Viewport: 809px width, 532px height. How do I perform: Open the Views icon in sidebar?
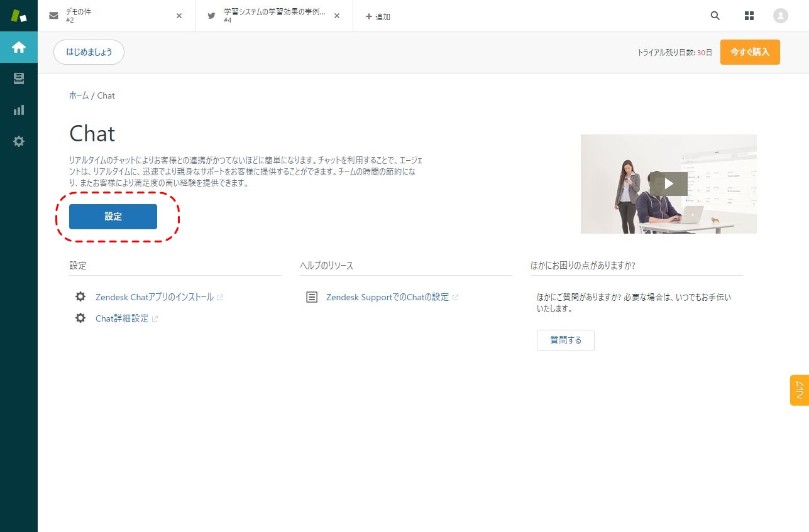pyautogui.click(x=19, y=79)
